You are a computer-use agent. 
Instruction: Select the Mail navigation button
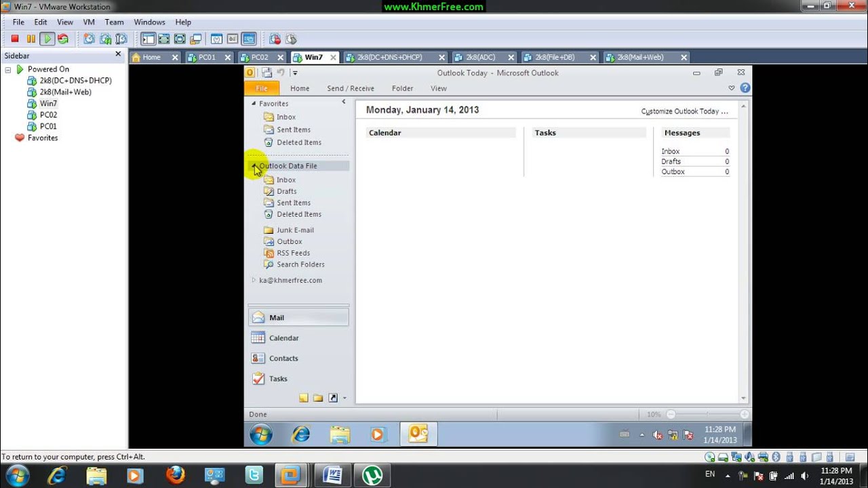pyautogui.click(x=298, y=317)
